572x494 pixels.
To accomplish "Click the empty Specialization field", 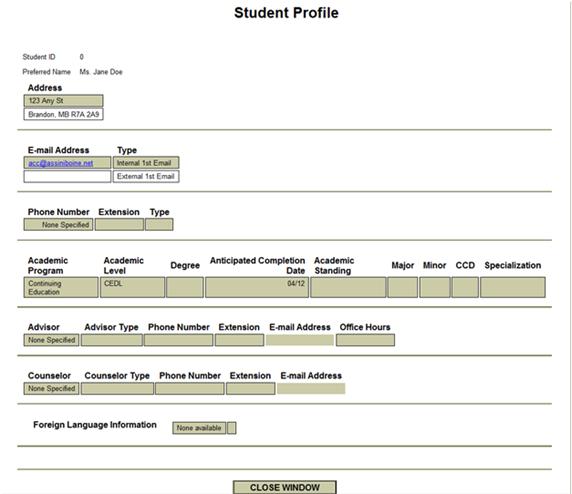I will click(x=513, y=287).
